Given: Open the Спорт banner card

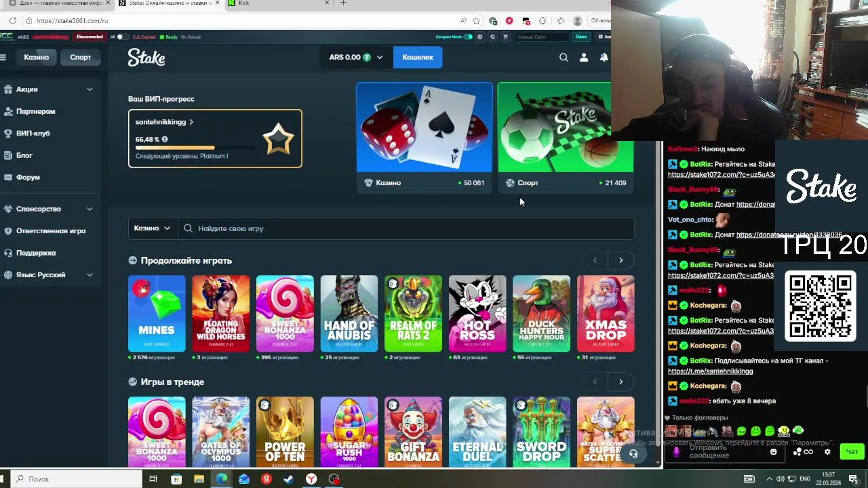Looking at the screenshot, I should [566, 138].
